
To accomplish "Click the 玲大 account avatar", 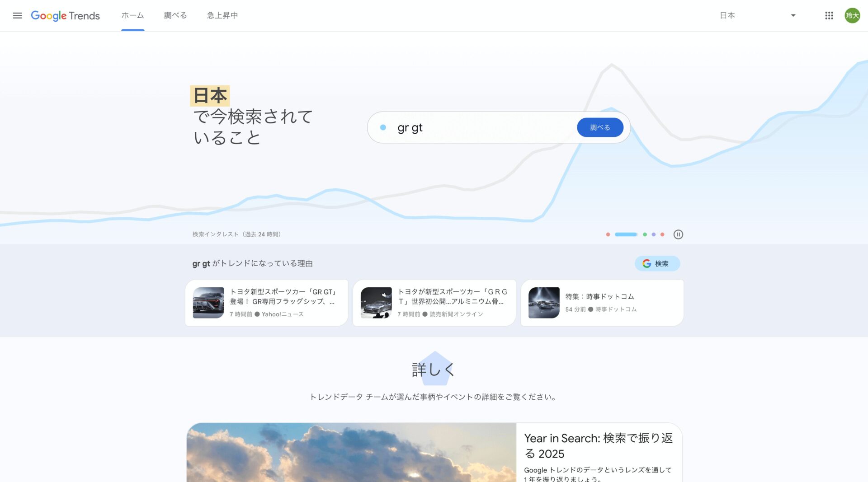I will coord(852,15).
